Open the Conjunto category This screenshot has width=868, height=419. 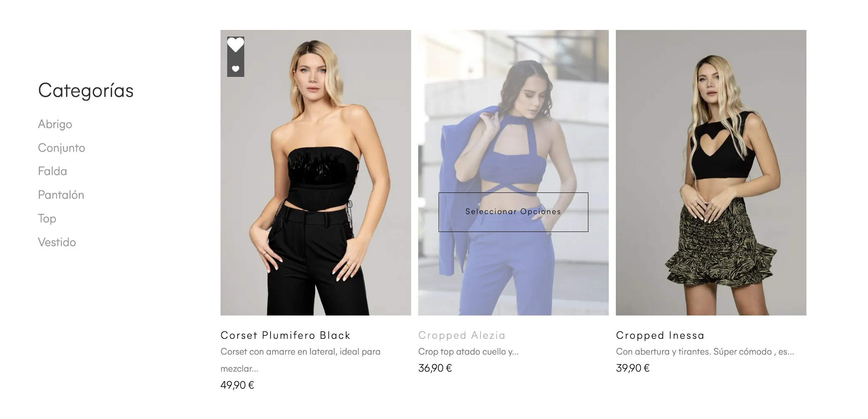coord(62,148)
